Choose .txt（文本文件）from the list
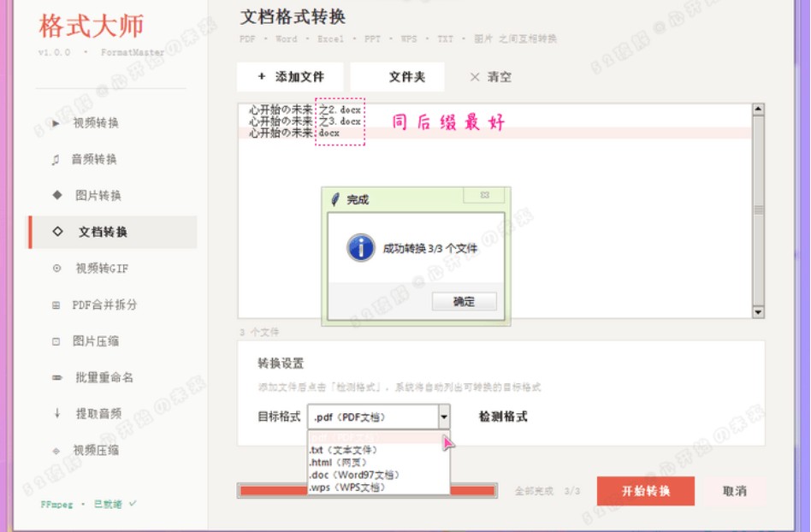811x532 pixels. pos(379,450)
